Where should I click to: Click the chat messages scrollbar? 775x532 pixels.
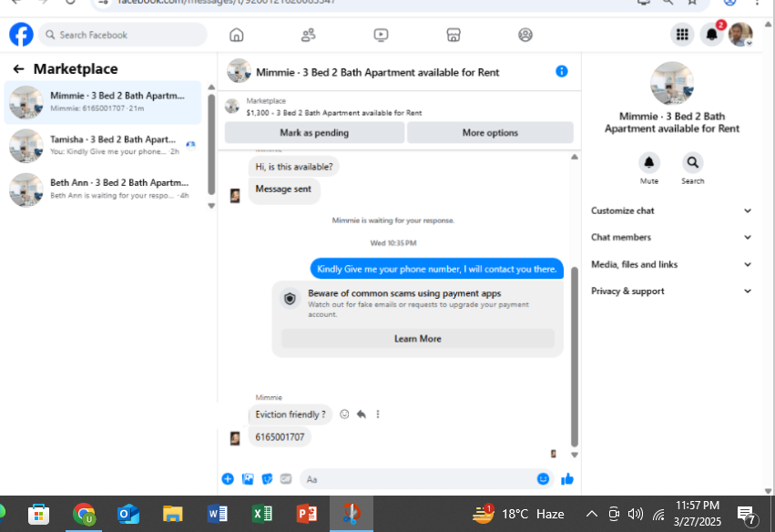[x=575, y=356]
